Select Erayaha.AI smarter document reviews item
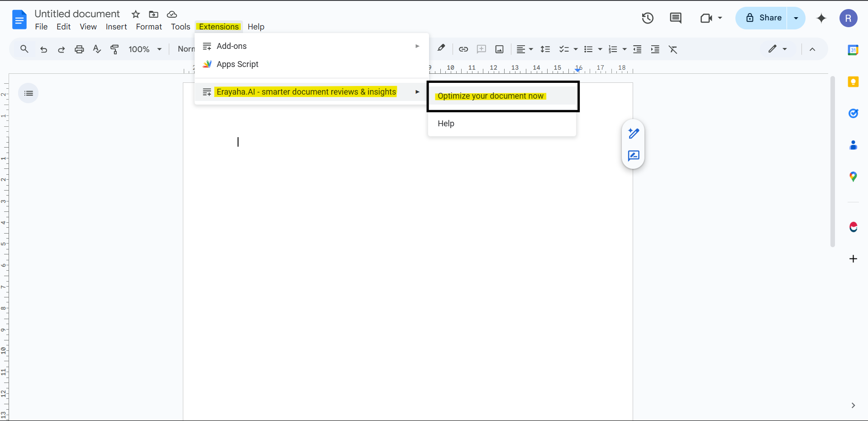Viewport: 868px width, 421px height. click(x=312, y=92)
